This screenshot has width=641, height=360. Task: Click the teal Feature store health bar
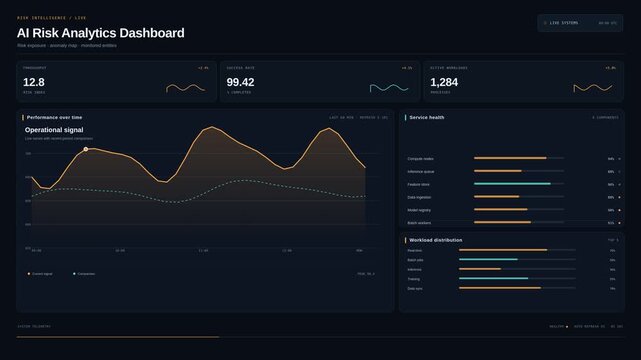(x=519, y=184)
